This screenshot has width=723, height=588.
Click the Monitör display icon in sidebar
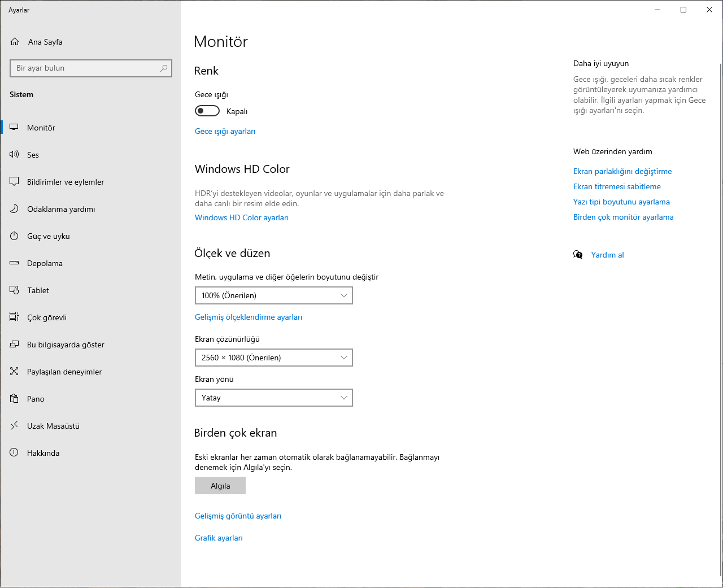(14, 128)
